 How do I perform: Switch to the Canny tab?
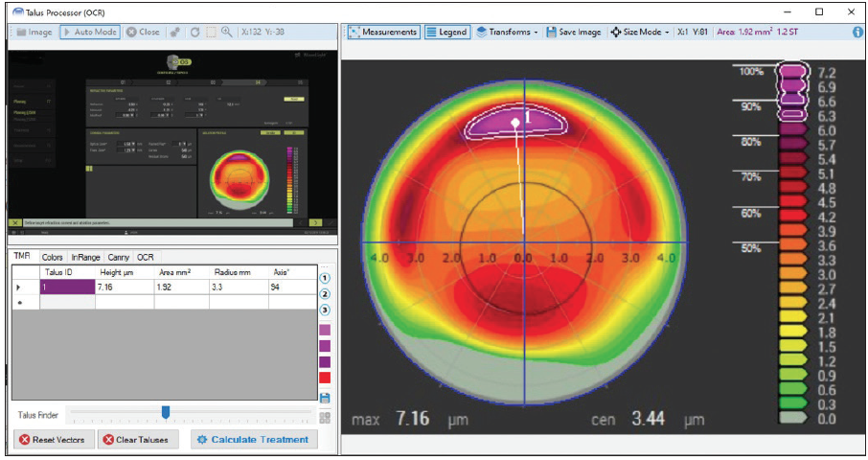[x=119, y=257]
